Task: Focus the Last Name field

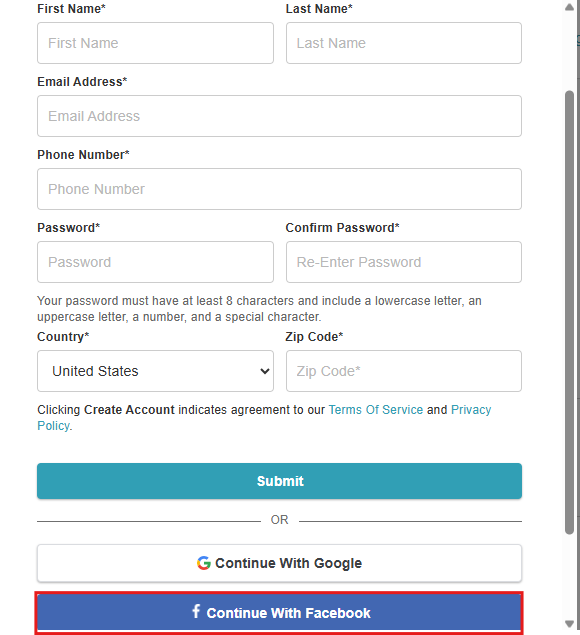Action: pos(404,43)
